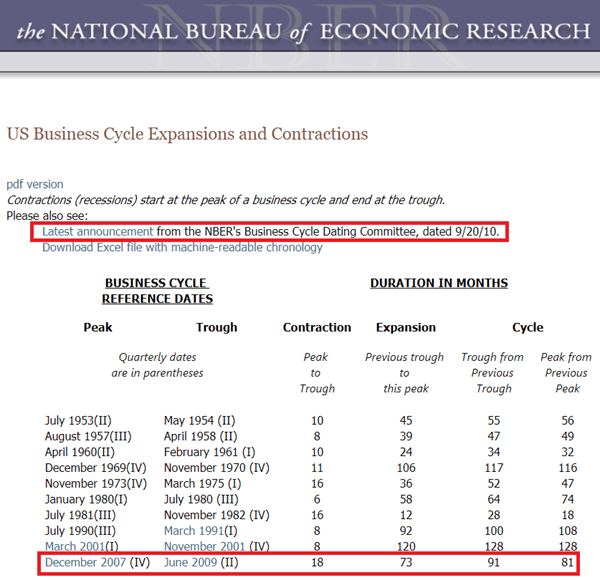Open the December 2007 peak link

point(85,562)
